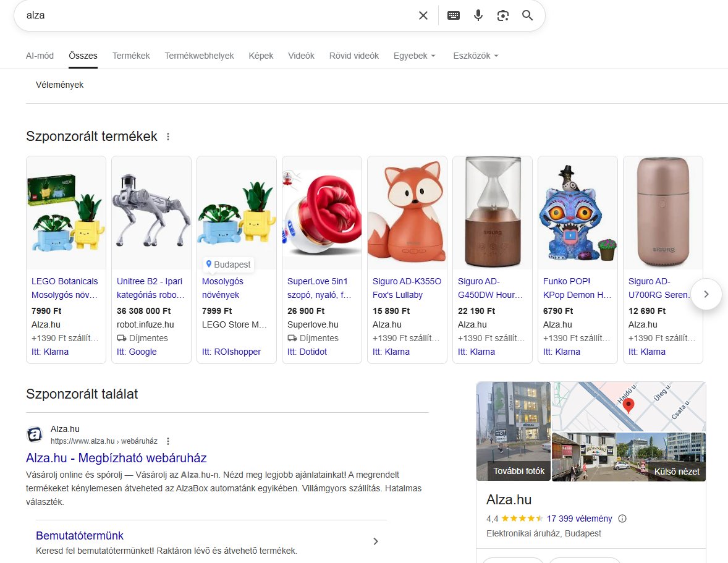Open LEGO Botanicals Mosolygós növ… product link

64,288
